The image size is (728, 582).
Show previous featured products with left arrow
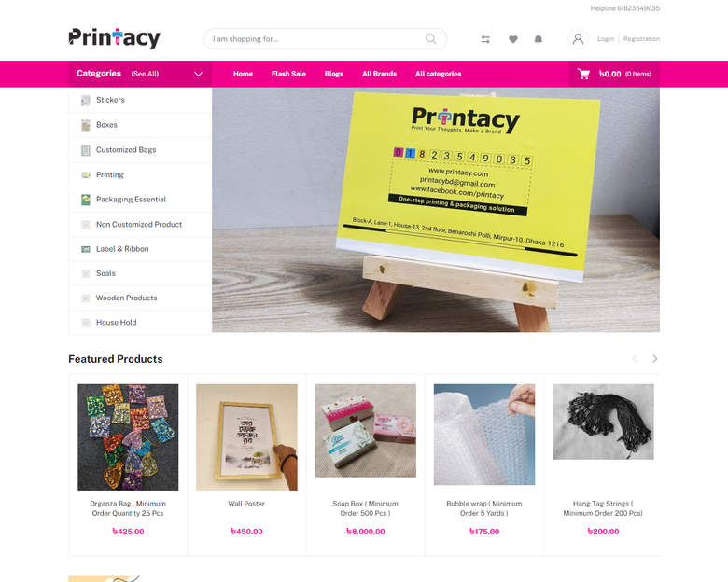635,359
